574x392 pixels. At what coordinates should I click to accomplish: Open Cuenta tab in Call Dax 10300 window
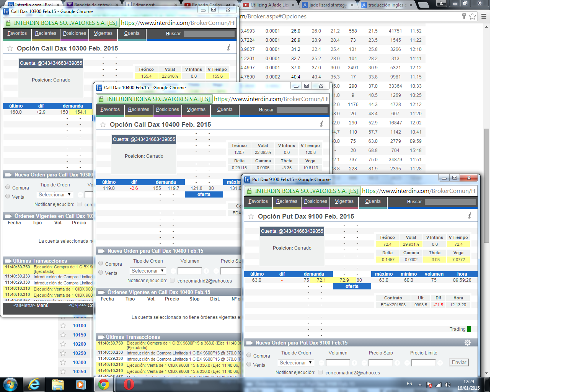tap(132, 34)
